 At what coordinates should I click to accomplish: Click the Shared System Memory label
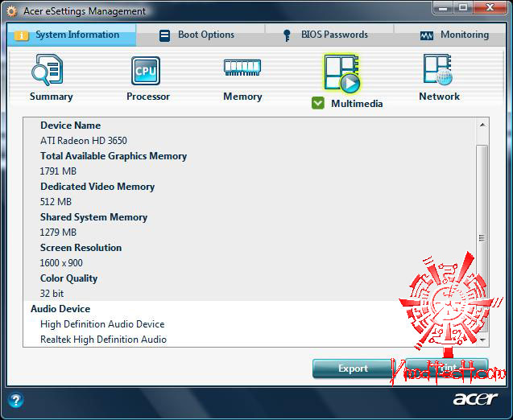coord(93,217)
